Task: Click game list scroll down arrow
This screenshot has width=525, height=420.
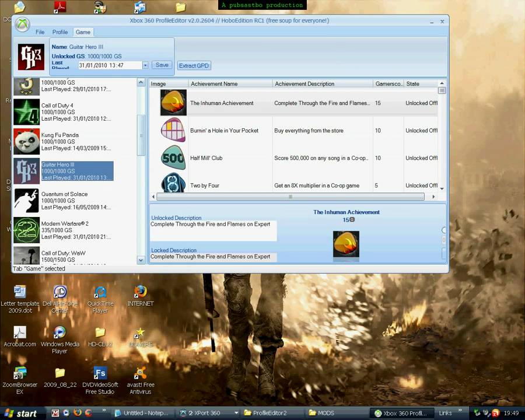Action: point(141,260)
